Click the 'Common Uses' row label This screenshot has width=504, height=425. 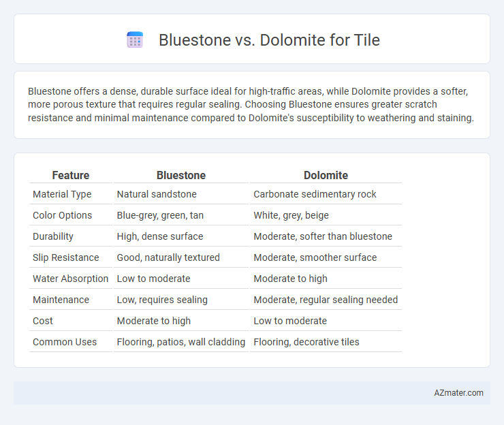tap(65, 342)
